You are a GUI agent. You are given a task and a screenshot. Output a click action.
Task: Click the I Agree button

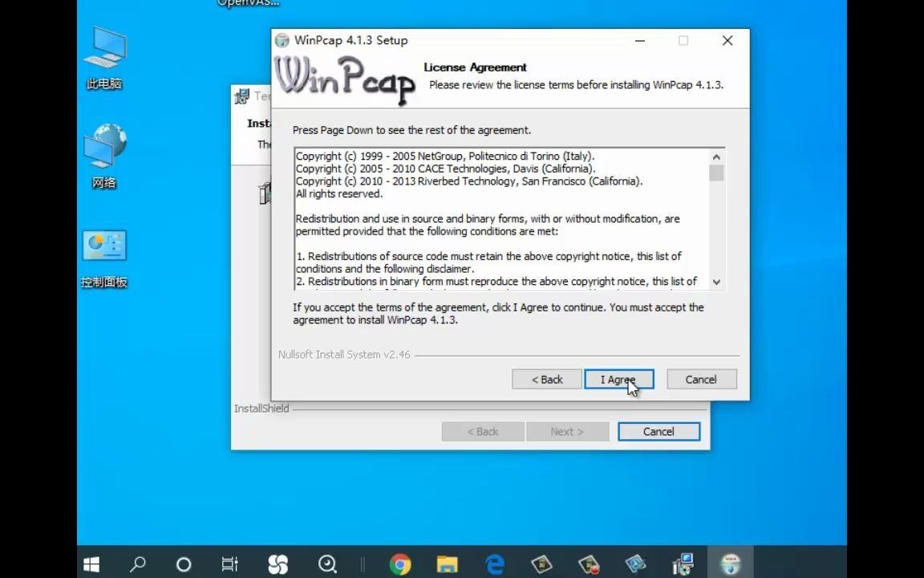pos(618,379)
